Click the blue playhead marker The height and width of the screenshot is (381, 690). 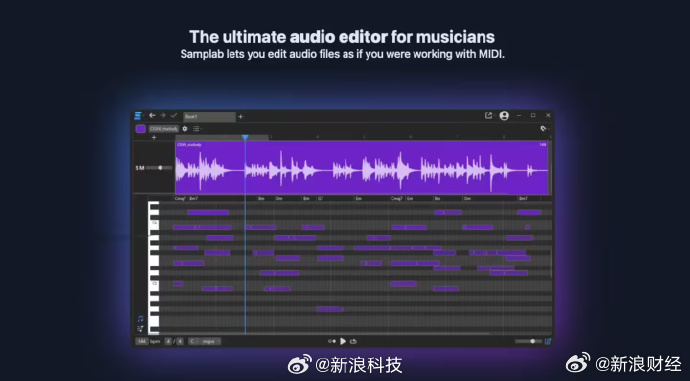245,138
